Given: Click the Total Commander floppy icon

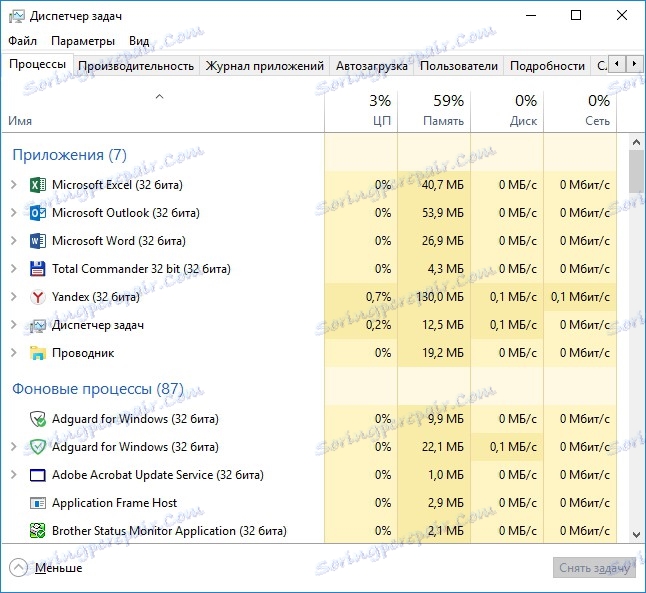Looking at the screenshot, I should click(x=38, y=269).
